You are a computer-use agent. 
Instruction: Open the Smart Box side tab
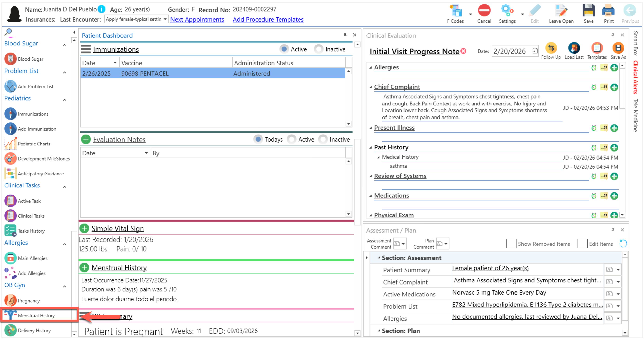(635, 43)
